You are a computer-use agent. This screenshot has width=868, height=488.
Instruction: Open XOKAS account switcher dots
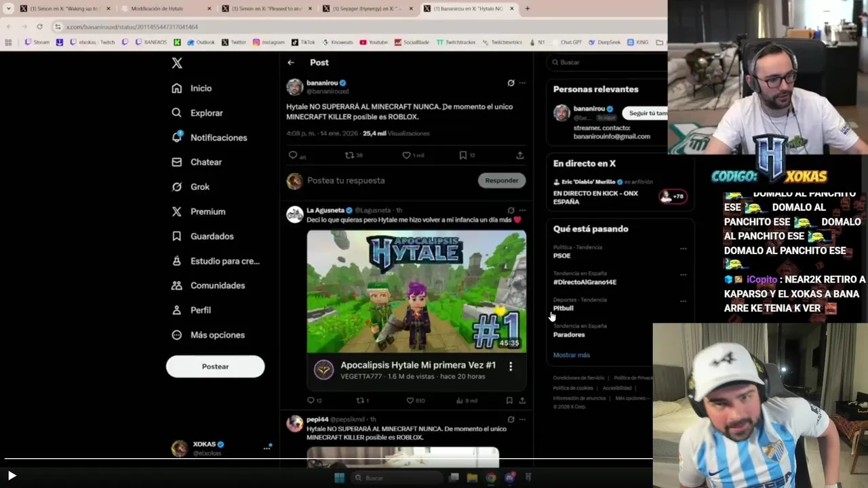(267, 448)
